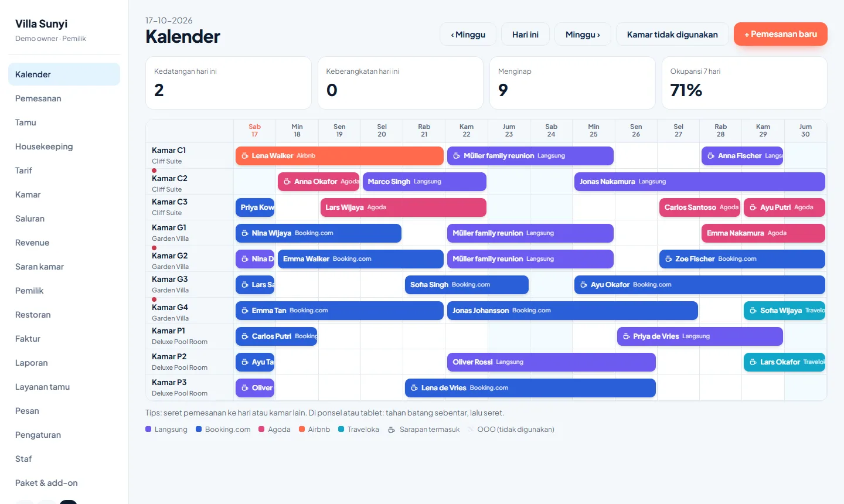Click Traveloka teal legend swatch
This screenshot has height=504, width=844.
341,429
